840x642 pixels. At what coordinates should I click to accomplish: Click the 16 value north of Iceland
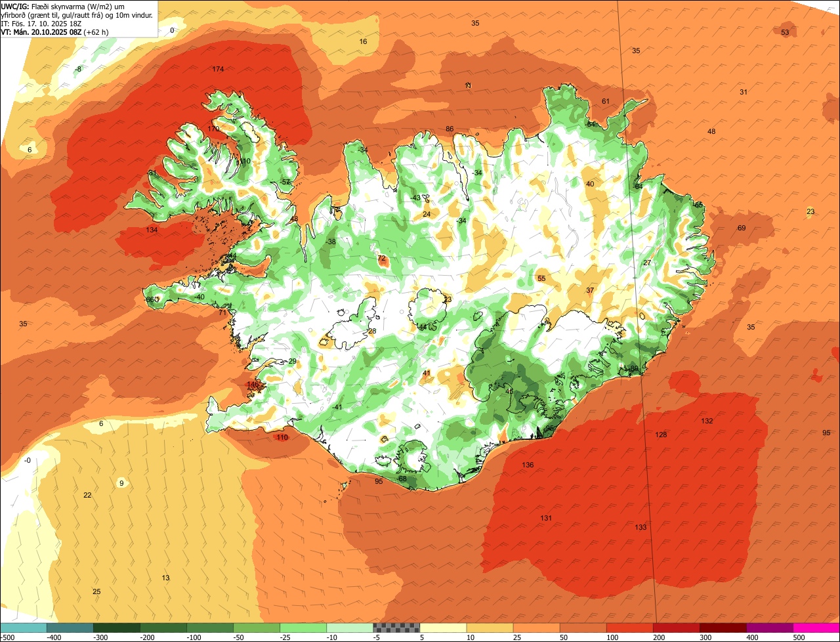click(363, 41)
